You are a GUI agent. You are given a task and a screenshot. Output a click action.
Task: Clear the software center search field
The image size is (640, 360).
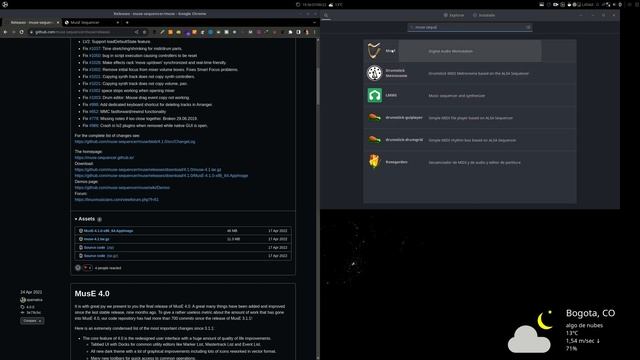point(528,27)
